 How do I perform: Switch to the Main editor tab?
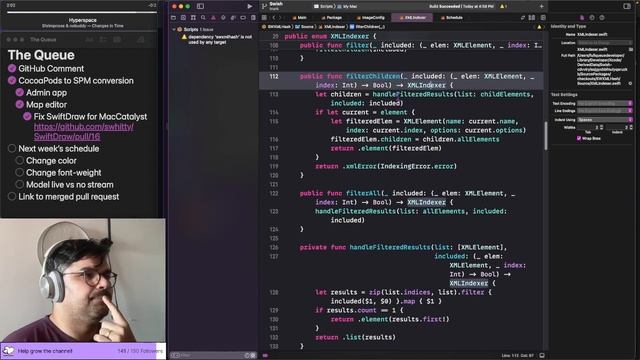click(300, 18)
